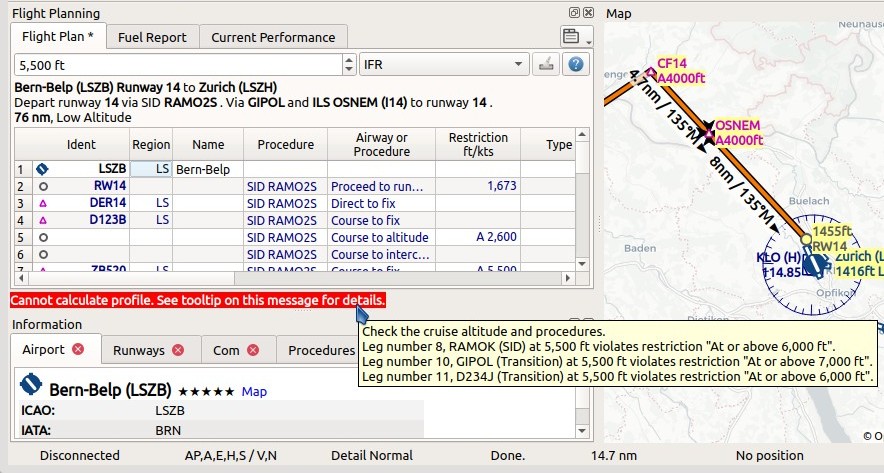Click the Procedure column header
The height and width of the screenshot is (473, 884).
[285, 144]
